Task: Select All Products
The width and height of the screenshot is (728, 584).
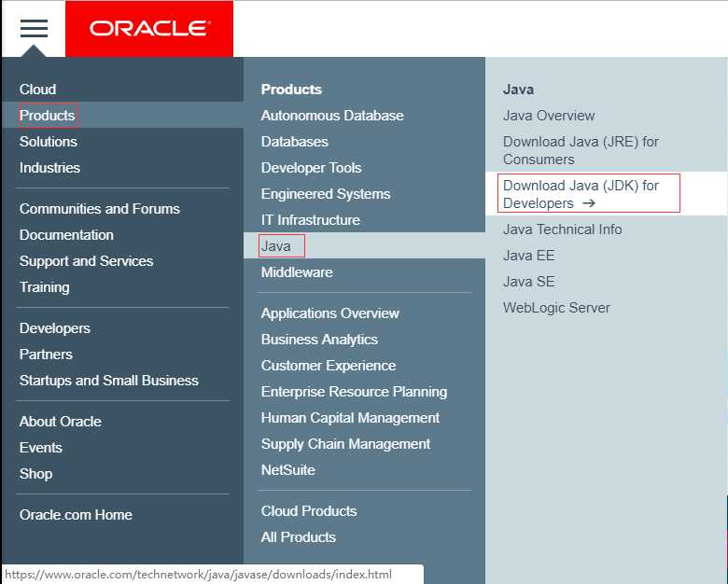Action: pos(299,537)
